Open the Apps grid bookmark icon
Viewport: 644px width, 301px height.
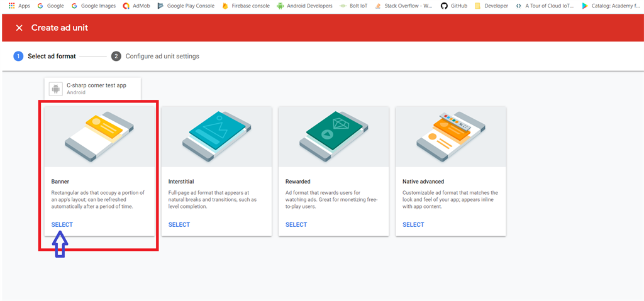coord(11,6)
